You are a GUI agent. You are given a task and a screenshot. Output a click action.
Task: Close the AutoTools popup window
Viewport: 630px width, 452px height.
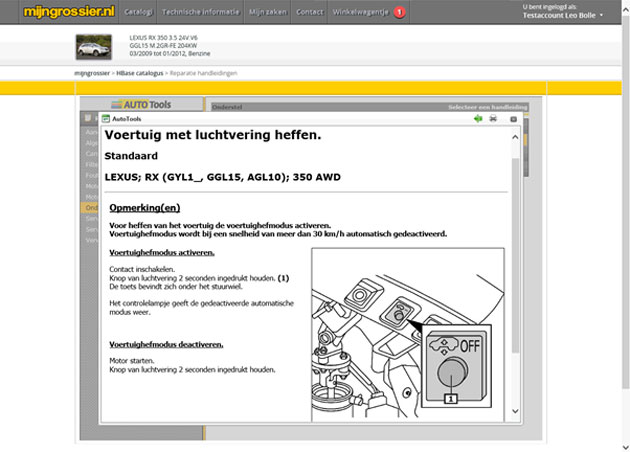click(513, 119)
